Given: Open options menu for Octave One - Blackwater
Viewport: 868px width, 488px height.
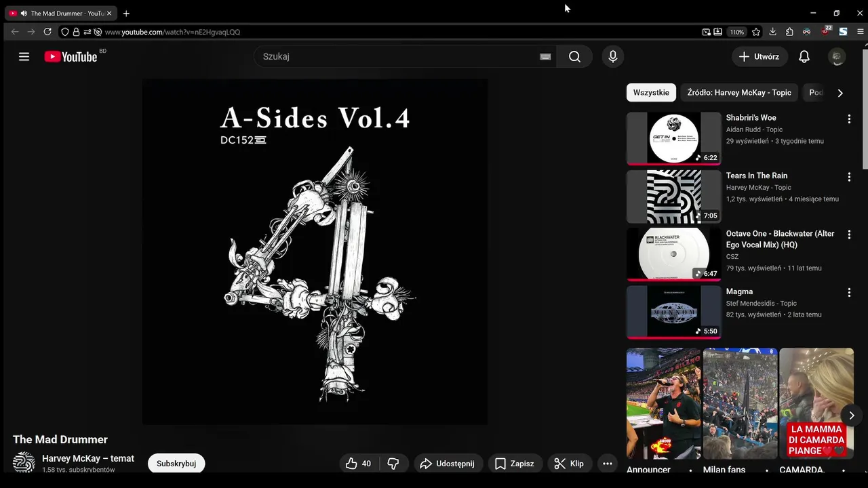Looking at the screenshot, I should (x=849, y=235).
